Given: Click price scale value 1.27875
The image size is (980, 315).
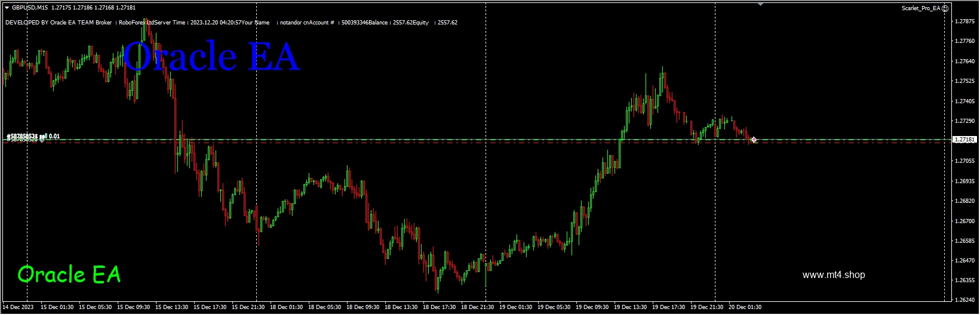Looking at the screenshot, I should pyautogui.click(x=965, y=21).
